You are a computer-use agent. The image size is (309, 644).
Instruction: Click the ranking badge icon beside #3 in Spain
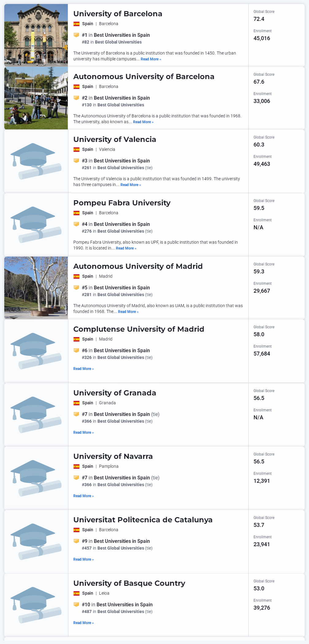[x=76, y=161]
